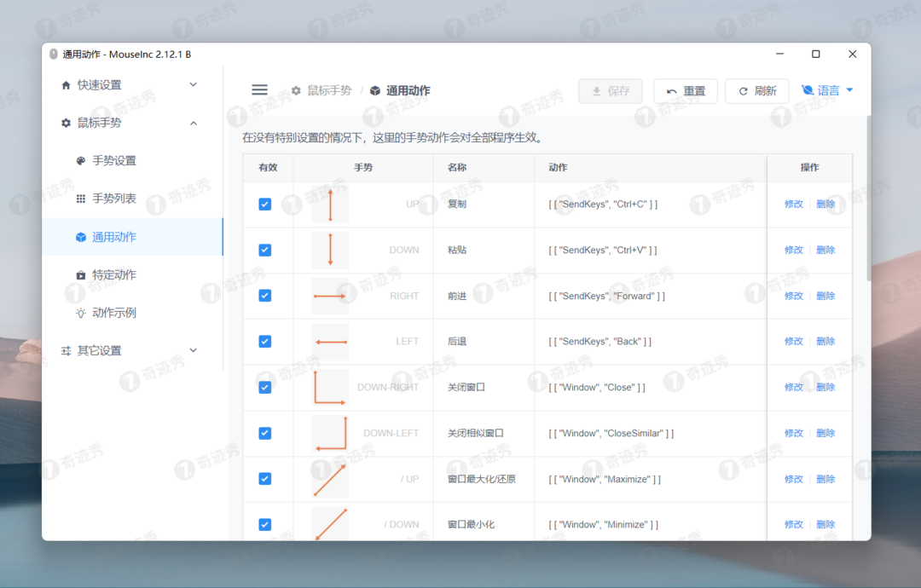Collapse the 鼠标手势 section
Screen dimensions: 921x588
193,122
